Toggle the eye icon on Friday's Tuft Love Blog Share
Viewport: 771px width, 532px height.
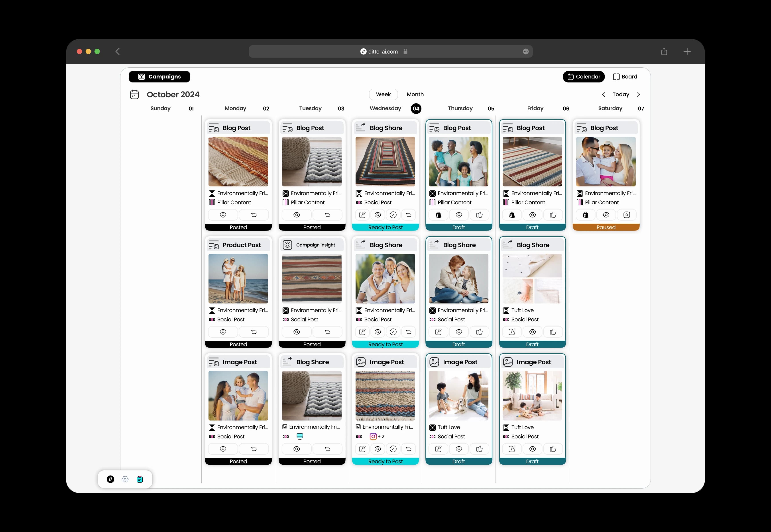pyautogui.click(x=532, y=332)
